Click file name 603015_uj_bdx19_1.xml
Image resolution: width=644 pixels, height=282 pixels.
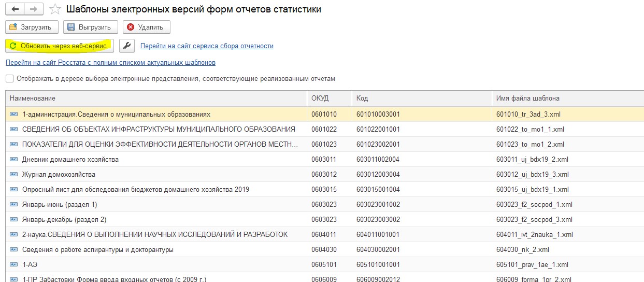point(532,189)
